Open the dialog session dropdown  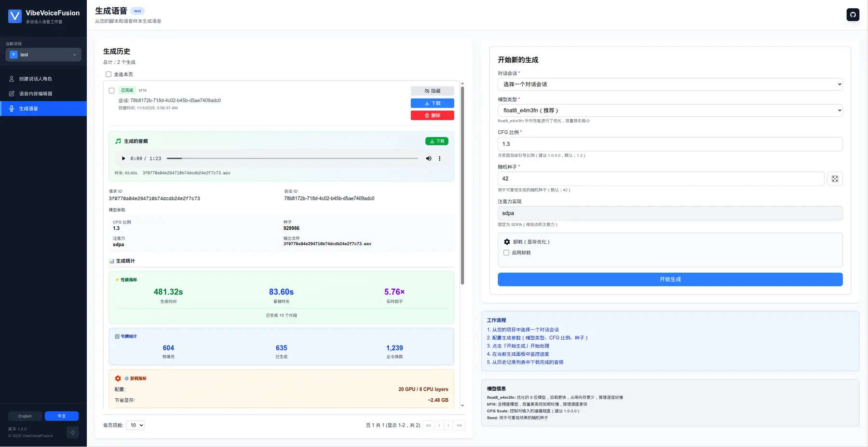670,84
